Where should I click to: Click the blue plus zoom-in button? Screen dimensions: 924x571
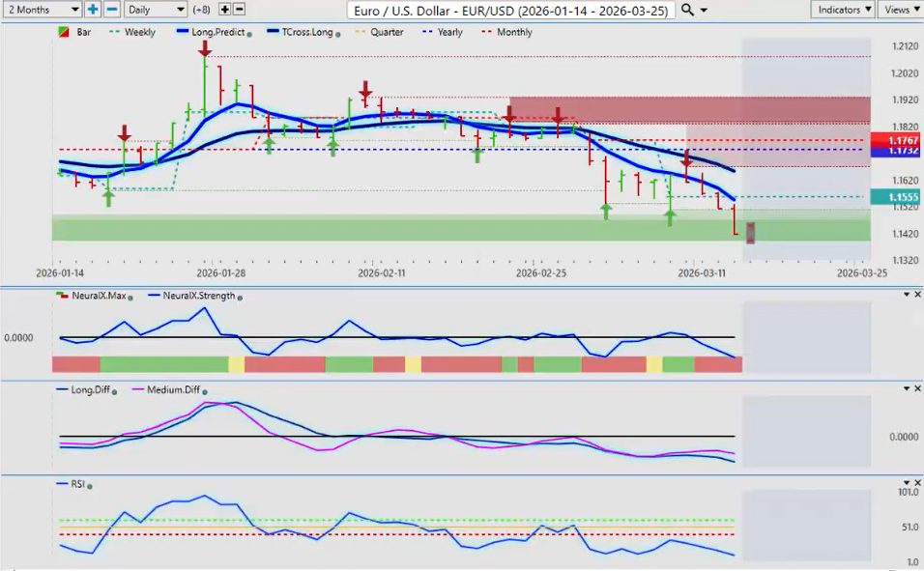[x=93, y=9]
